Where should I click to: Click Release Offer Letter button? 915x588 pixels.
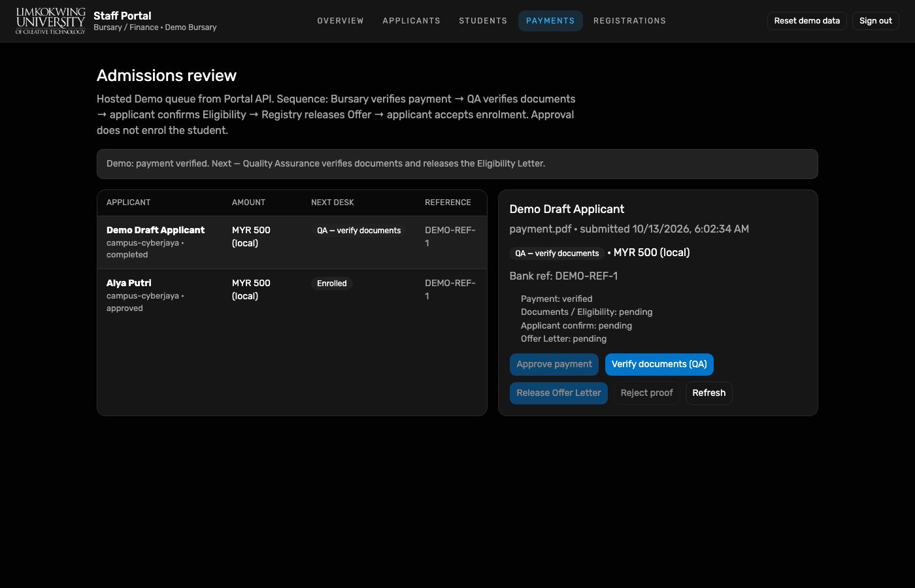559,393
